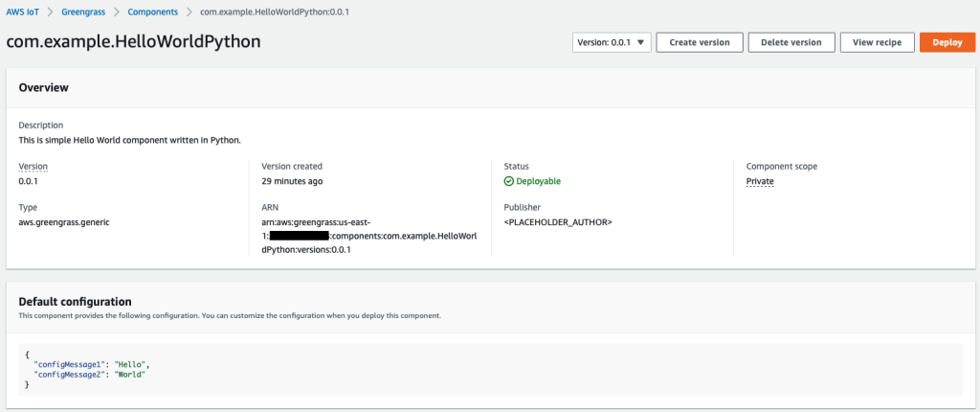Click the Create version button
The width and height of the screenshot is (980, 412).
[700, 42]
